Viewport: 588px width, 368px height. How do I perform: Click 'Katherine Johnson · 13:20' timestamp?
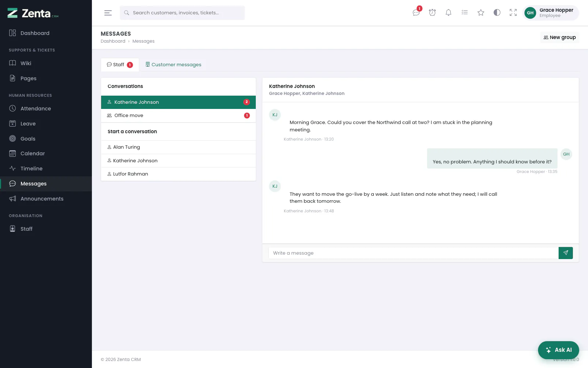pyautogui.click(x=309, y=139)
